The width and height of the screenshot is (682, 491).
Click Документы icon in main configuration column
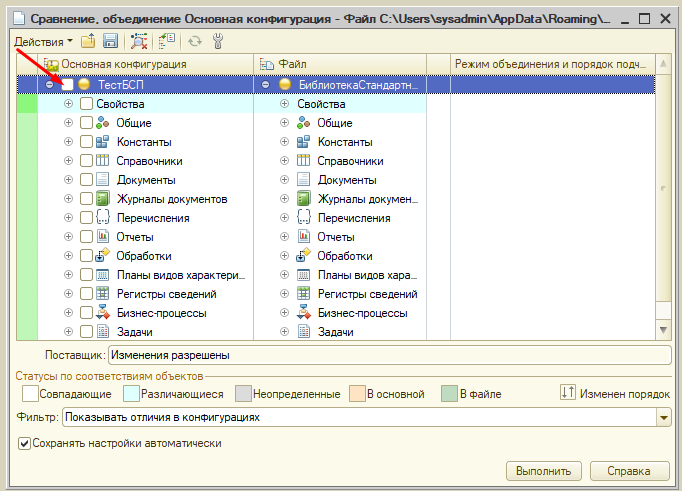tap(102, 180)
